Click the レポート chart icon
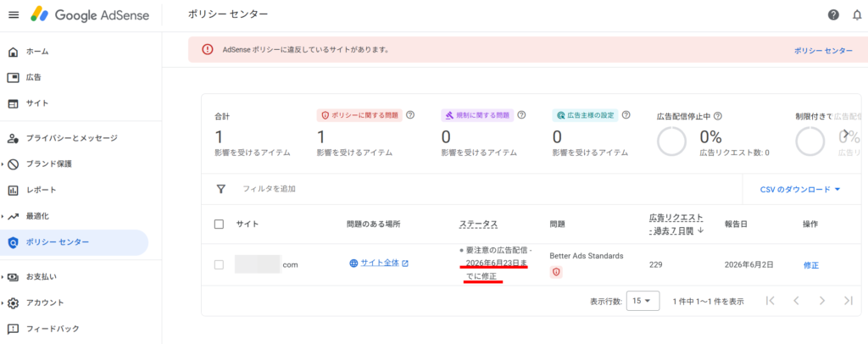Viewport: 868px width, 344px height. coord(14,191)
